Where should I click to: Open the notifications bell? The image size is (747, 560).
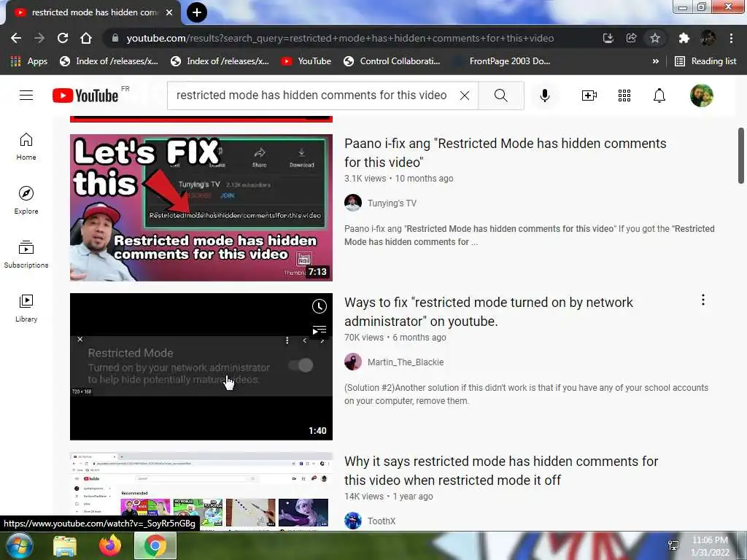click(x=659, y=96)
